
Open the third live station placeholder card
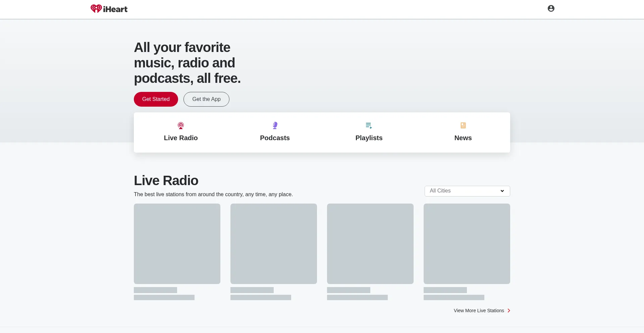(370, 244)
